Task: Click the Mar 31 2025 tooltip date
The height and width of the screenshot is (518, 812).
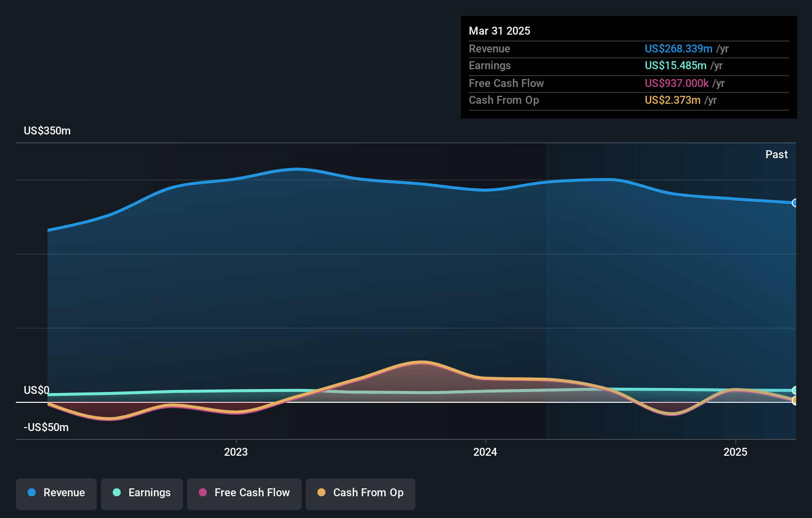Action: click(499, 31)
